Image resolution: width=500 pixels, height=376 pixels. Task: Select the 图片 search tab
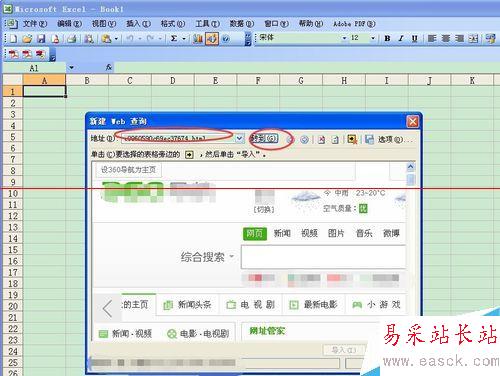point(336,233)
